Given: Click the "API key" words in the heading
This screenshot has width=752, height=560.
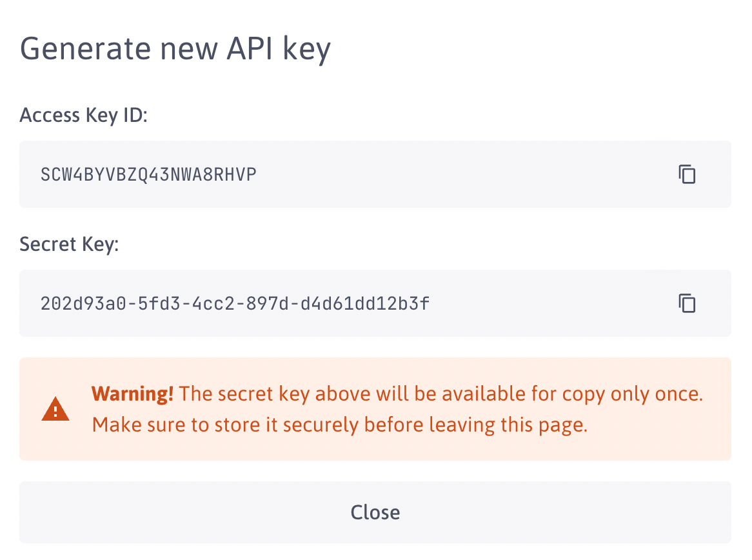Looking at the screenshot, I should [279, 48].
